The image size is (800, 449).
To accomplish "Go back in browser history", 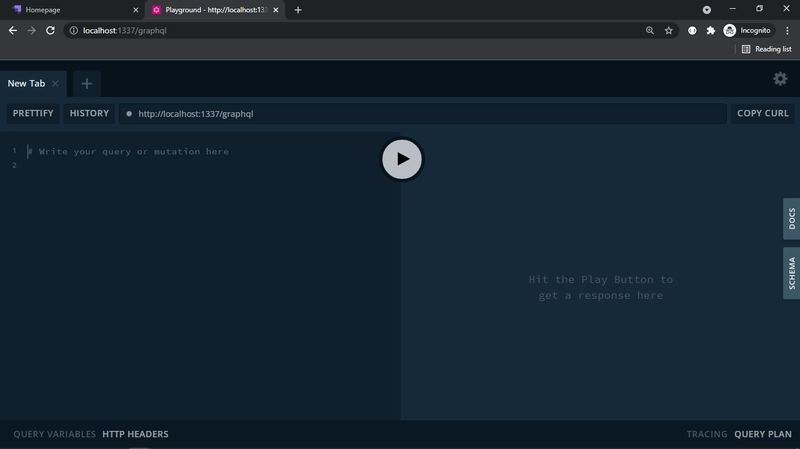I will click(13, 31).
